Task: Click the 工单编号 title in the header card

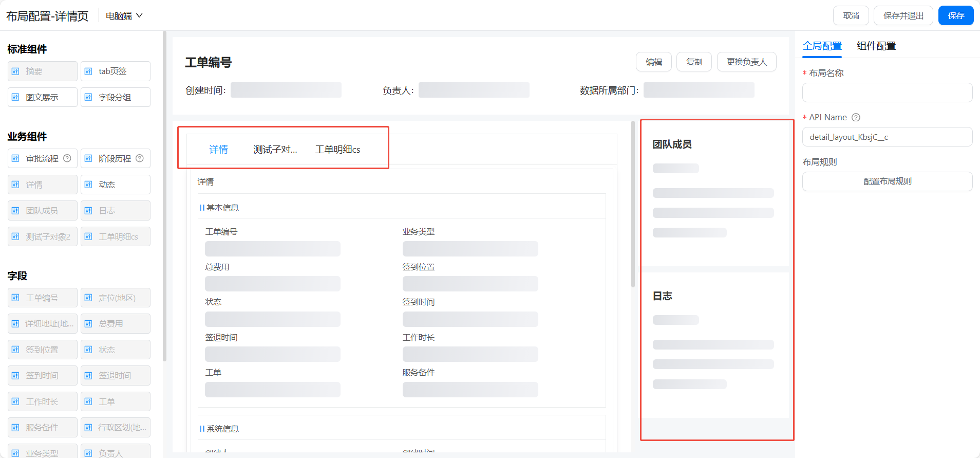Action: pyautogui.click(x=209, y=63)
